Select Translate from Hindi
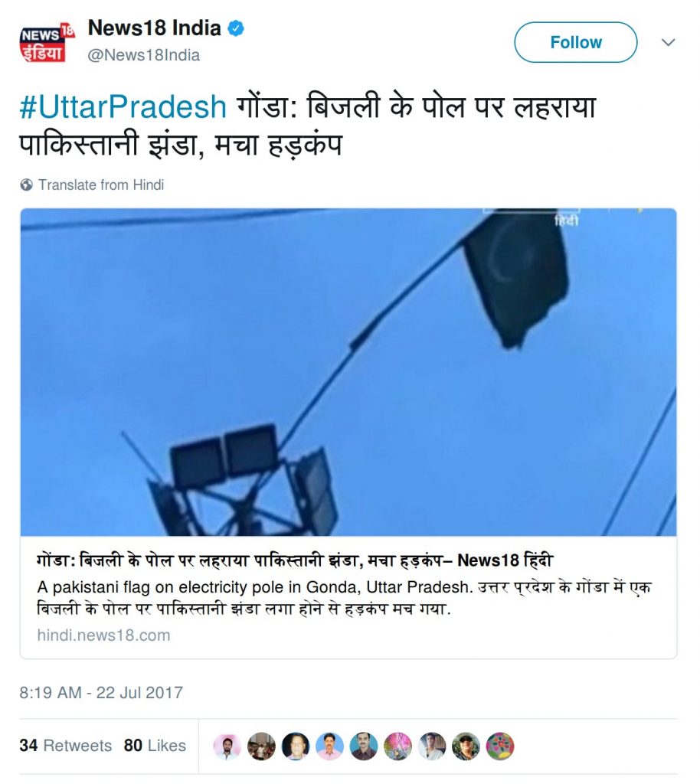Screen dimensions: 700x784 click(x=101, y=185)
